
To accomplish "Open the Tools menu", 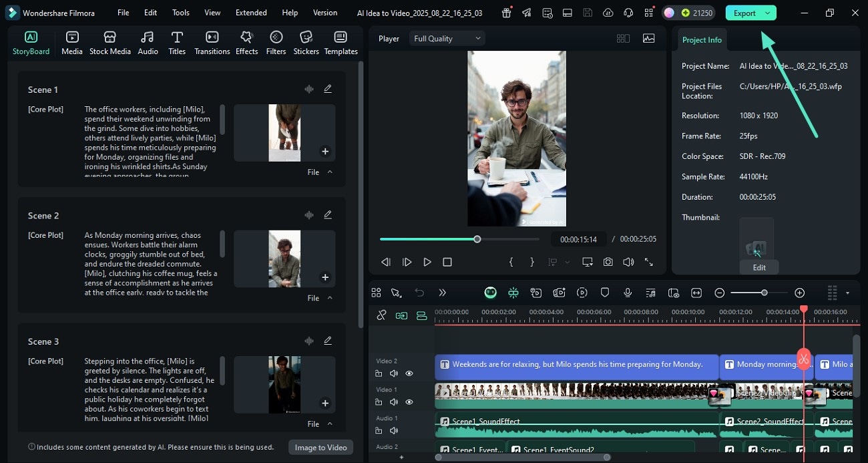I will [x=181, y=13].
